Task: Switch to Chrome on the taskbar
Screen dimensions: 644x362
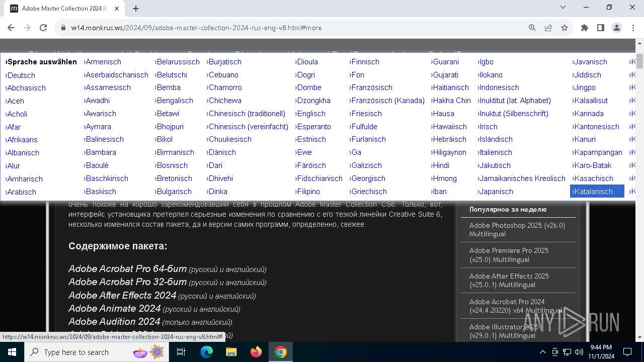Action: [281, 352]
